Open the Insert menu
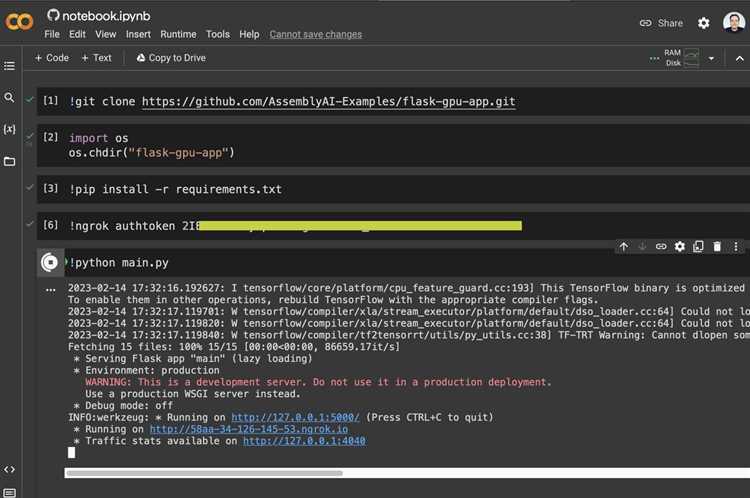Viewport: 750px width, 498px height. pos(138,34)
